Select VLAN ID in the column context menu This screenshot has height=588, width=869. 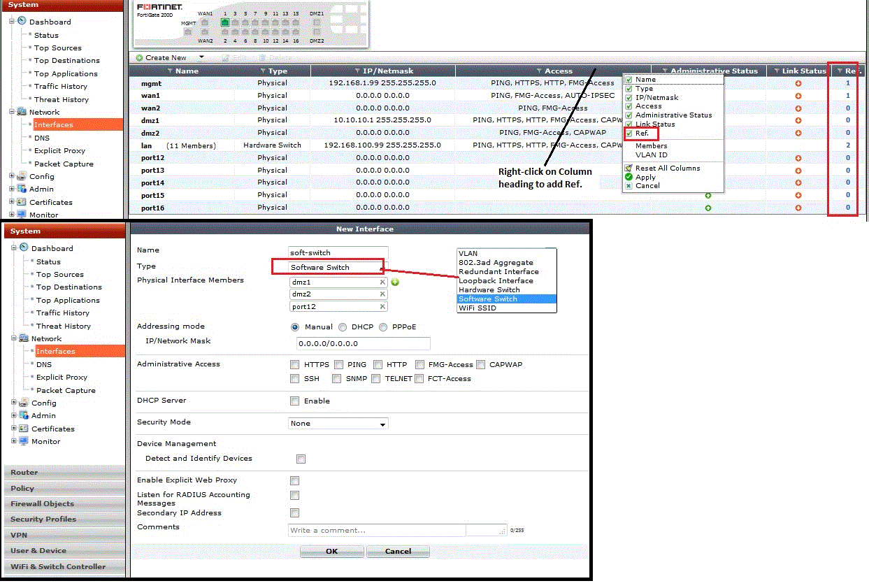pos(651,155)
